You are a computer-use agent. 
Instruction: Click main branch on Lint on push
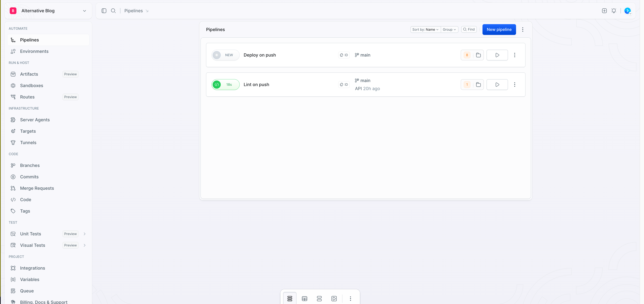point(362,81)
